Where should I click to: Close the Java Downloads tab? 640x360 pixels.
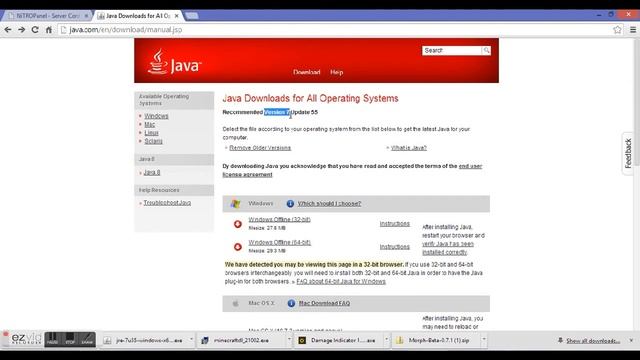point(176,16)
